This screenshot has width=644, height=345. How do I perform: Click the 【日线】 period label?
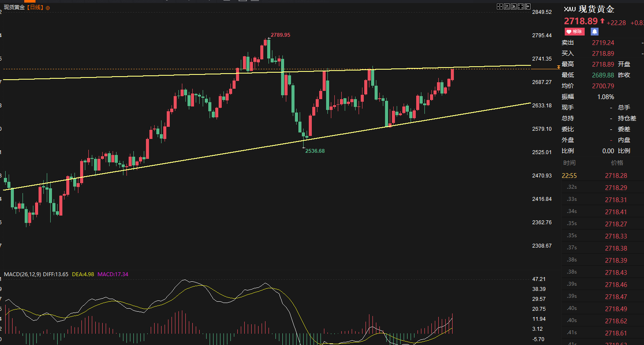click(35, 8)
